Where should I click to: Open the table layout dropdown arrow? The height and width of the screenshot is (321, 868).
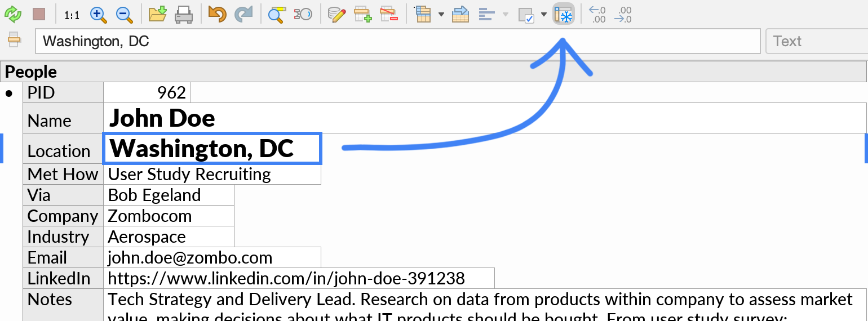click(441, 14)
